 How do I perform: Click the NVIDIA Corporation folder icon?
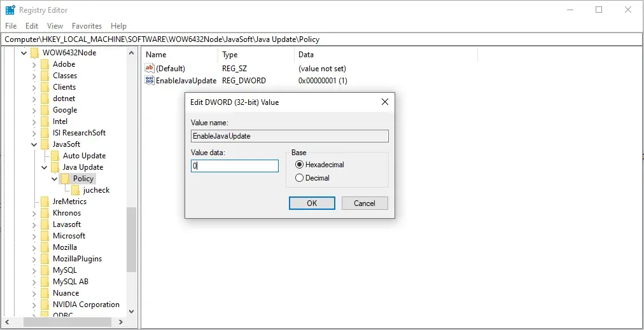45,305
